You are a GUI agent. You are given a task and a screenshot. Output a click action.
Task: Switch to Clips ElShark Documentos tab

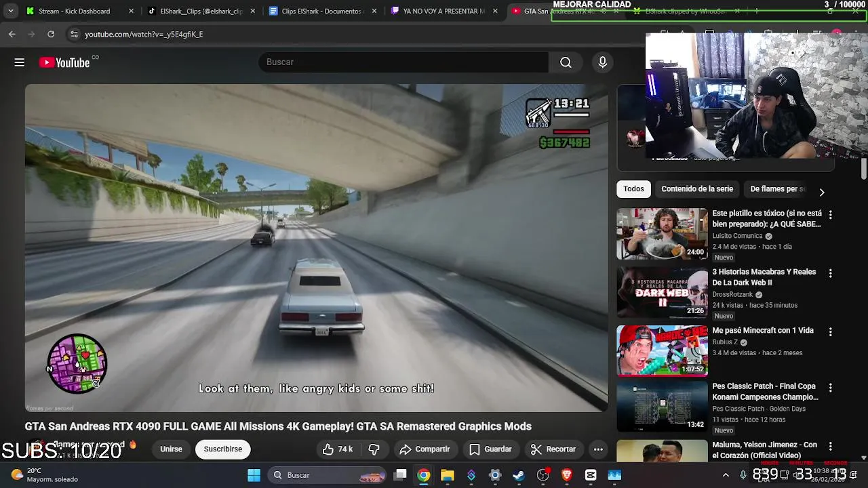323,11
